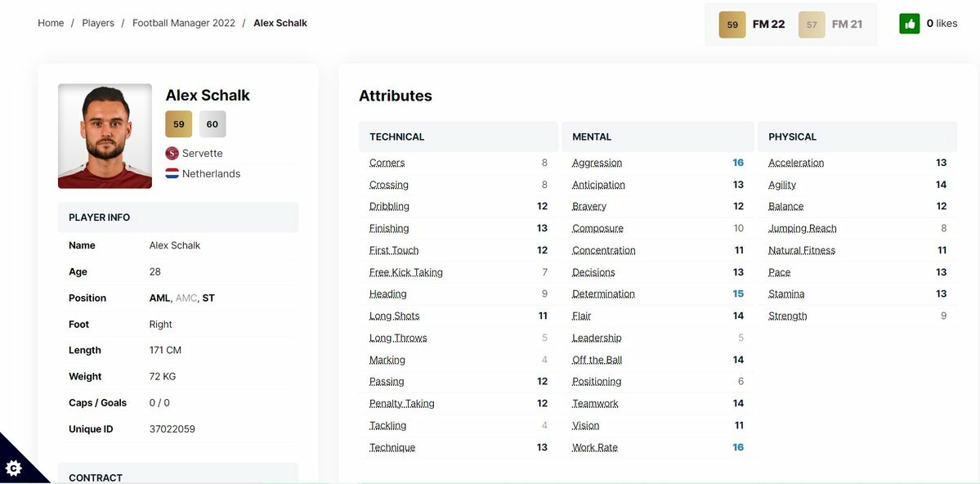Image resolution: width=980 pixels, height=484 pixels.
Task: Open the Players breadcrumb link
Action: (98, 23)
